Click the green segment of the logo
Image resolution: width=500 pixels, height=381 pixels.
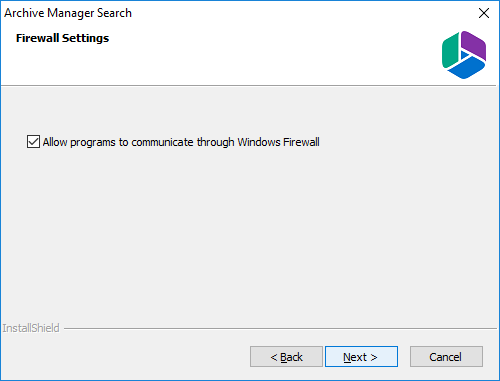[x=451, y=50]
